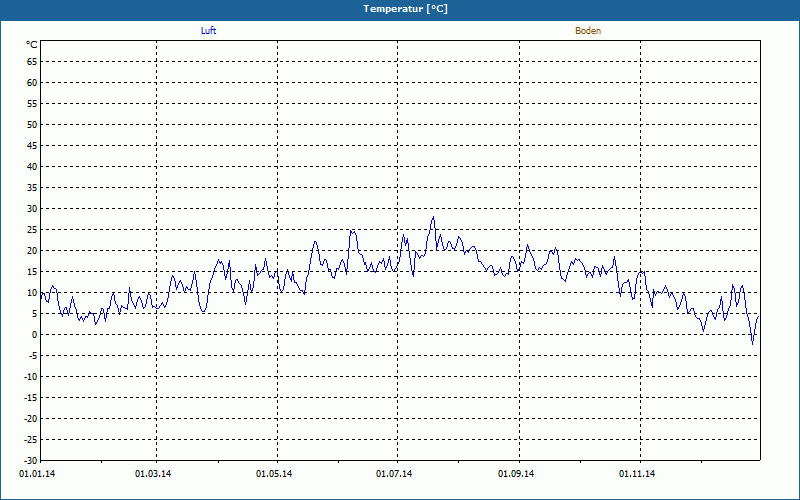Image resolution: width=800 pixels, height=500 pixels.
Task: Click the °C unit label above axis
Action: [x=32, y=45]
